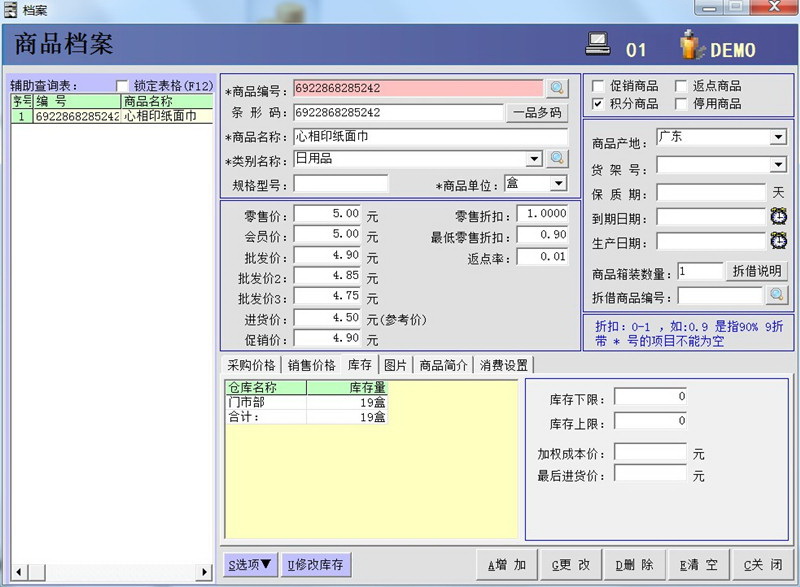Viewport: 800px width, 587px height.
Task: Open the calendar clock for 到期日期
Action: point(779,217)
